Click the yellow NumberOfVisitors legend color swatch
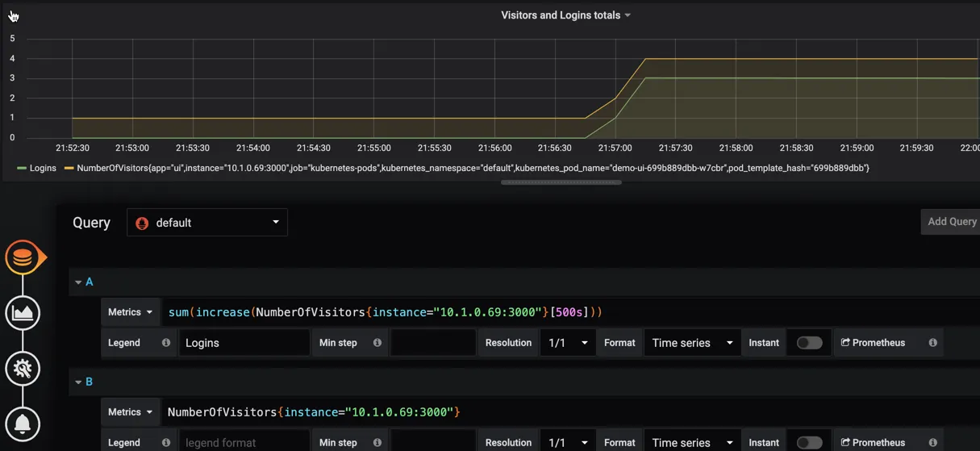The height and width of the screenshot is (451, 980). pos(69,169)
